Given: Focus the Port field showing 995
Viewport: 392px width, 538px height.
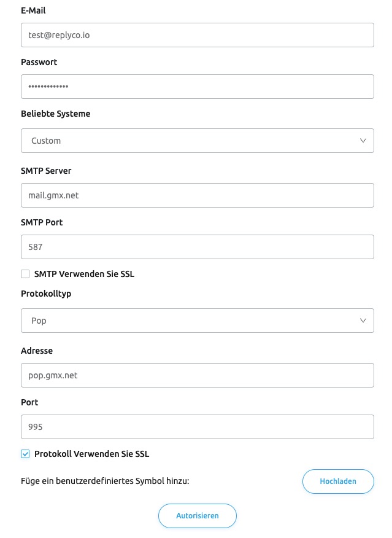Looking at the screenshot, I should point(198,427).
